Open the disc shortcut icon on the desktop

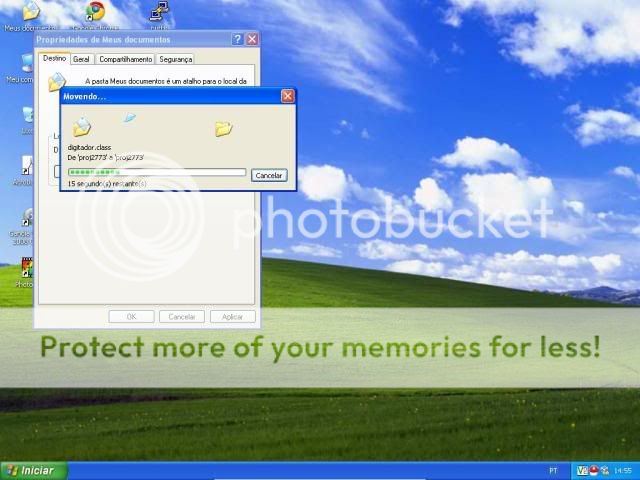click(x=28, y=217)
